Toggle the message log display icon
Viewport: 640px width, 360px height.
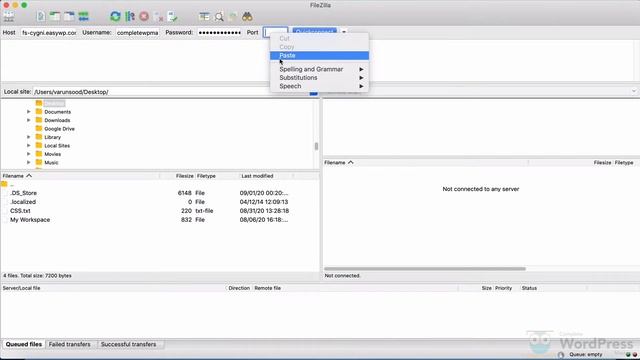click(41, 16)
